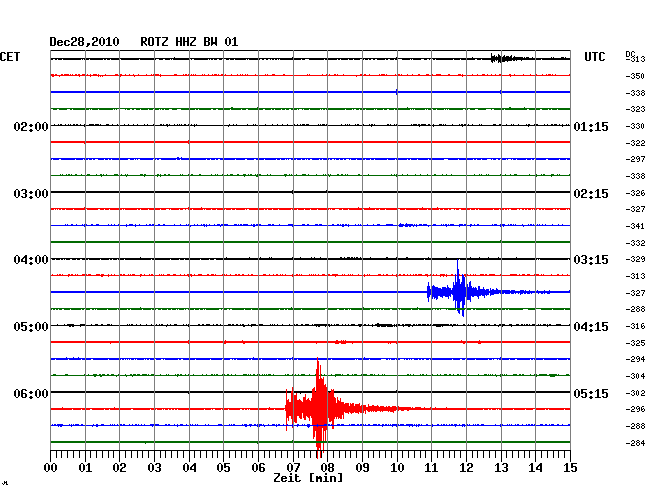Viewport: 650px width, 494px height.
Task: Select minute 10 on the time axis
Action: click(397, 467)
